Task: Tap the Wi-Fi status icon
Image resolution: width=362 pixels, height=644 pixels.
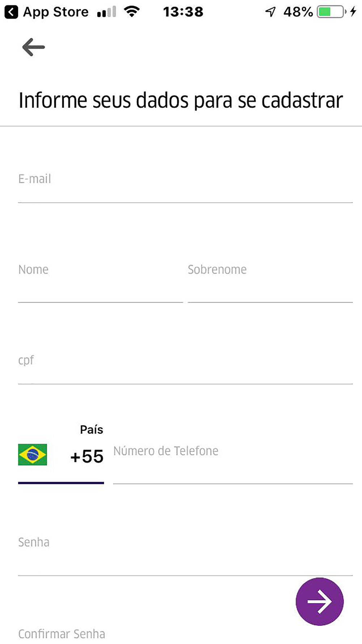Action: [x=132, y=12]
